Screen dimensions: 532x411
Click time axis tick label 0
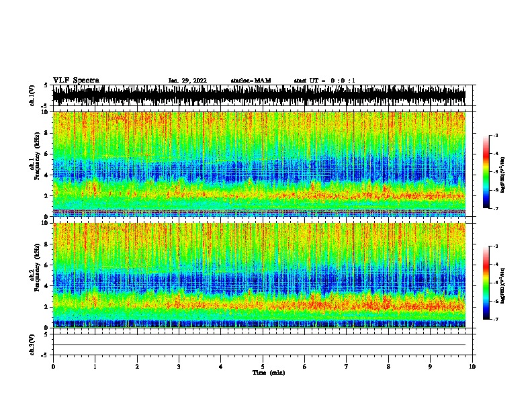click(53, 366)
